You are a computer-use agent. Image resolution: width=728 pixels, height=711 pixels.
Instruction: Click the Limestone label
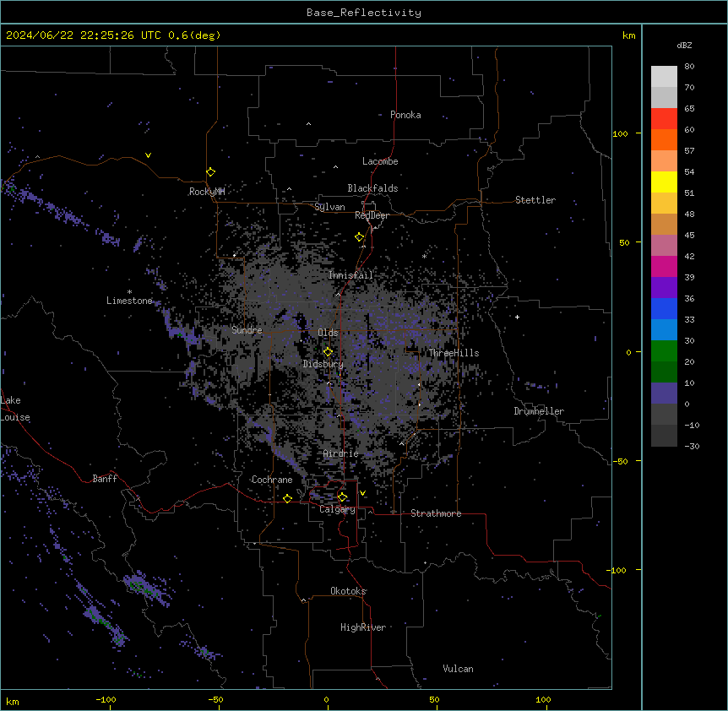point(129,301)
